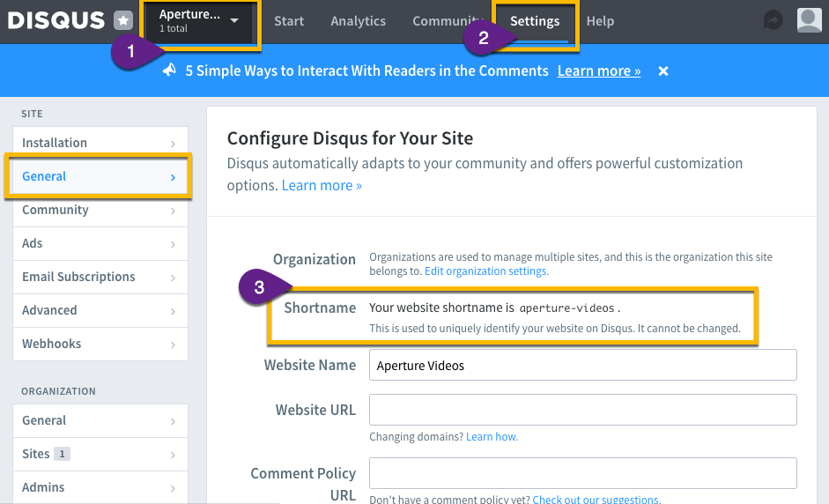Focus the Comment Policy URL field
This screenshot has height=504, width=829.
582,473
